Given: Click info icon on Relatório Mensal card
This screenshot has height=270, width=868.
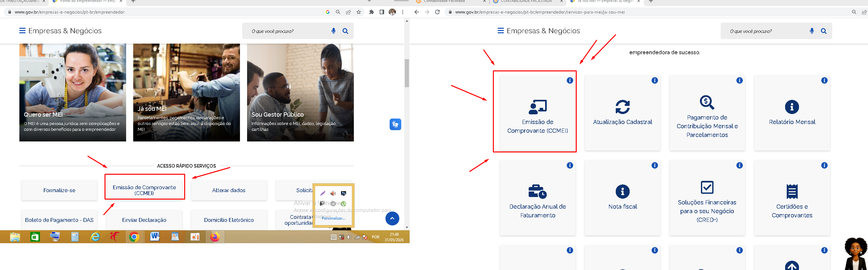Looking at the screenshot, I should pos(824,80).
